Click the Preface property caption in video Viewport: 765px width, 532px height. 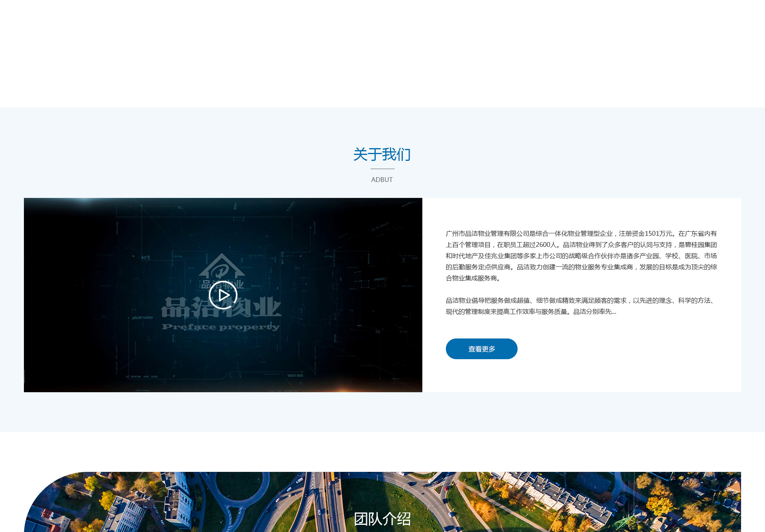click(220, 327)
